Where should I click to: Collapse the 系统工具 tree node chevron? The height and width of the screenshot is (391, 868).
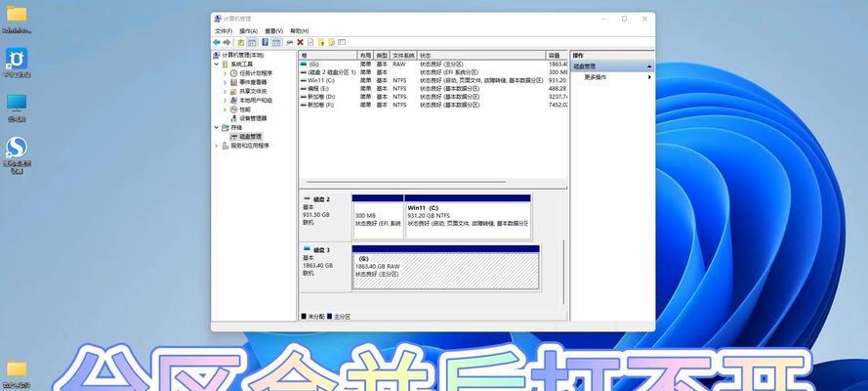coord(217,65)
